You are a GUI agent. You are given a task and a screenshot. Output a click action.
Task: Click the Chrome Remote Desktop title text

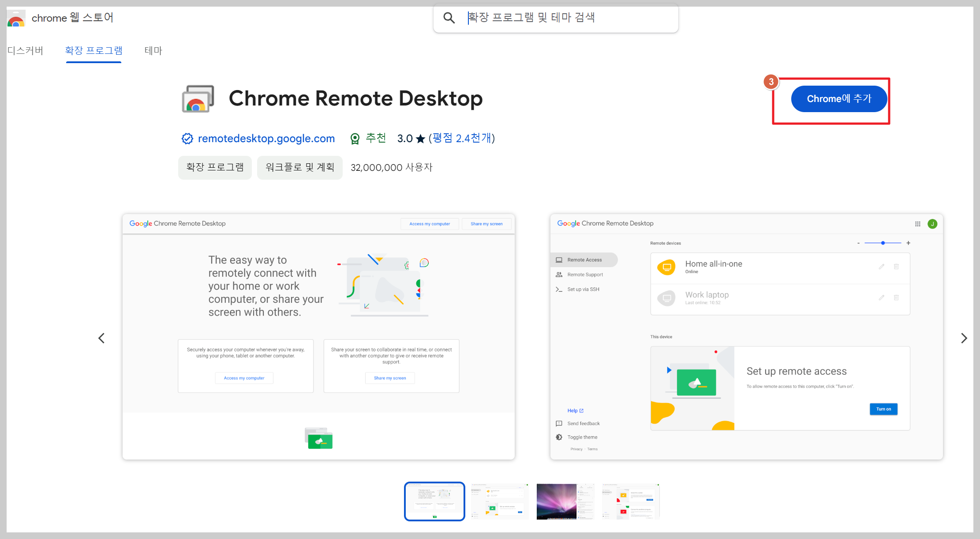(x=355, y=98)
